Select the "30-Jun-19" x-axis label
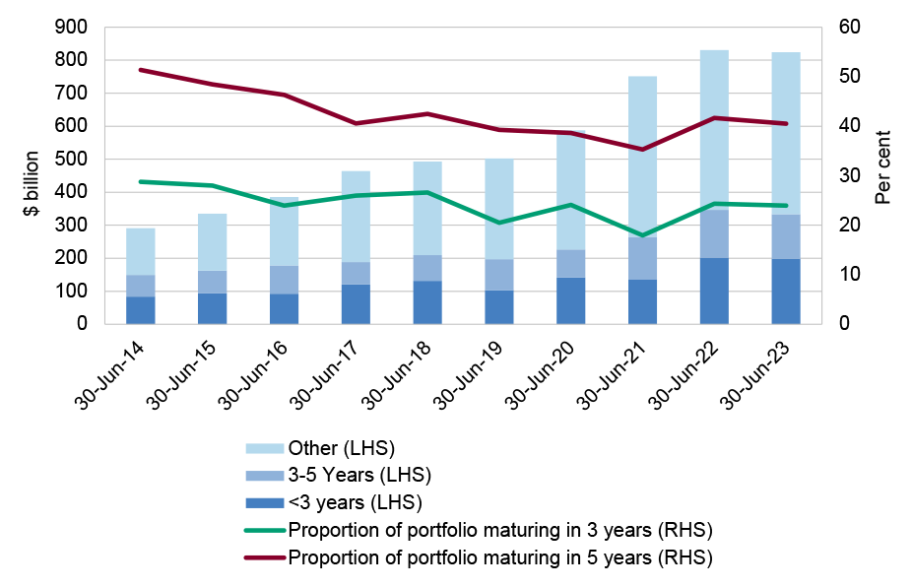Viewport: 912px width, 588px height. pos(470,375)
